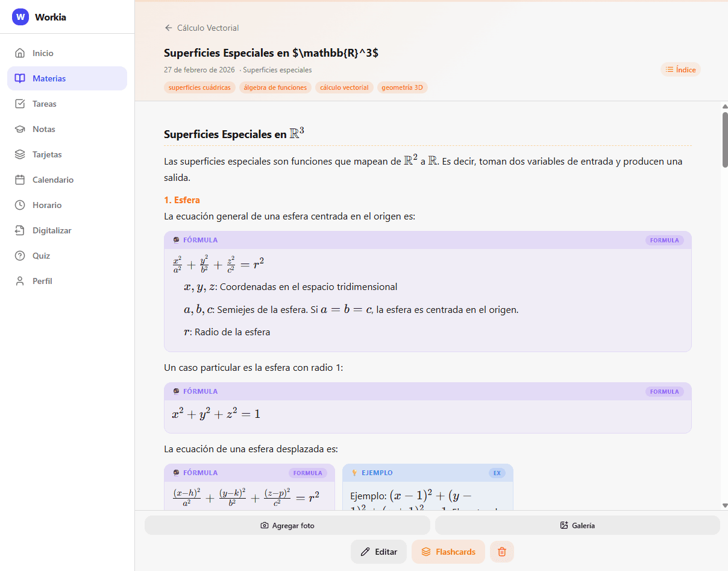Click the trash icon to delete the note
This screenshot has width=728, height=571.
coord(501,552)
